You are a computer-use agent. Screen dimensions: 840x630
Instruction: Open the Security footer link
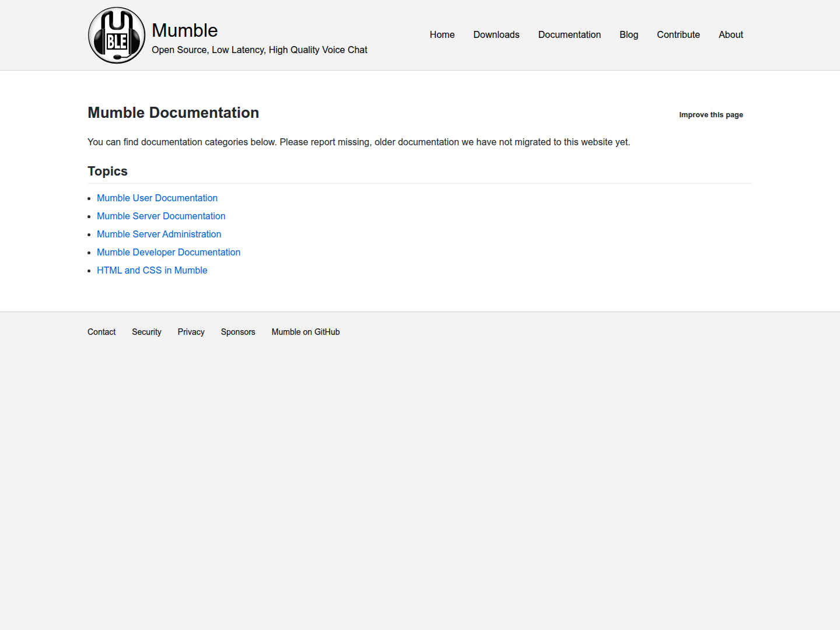[146, 332]
